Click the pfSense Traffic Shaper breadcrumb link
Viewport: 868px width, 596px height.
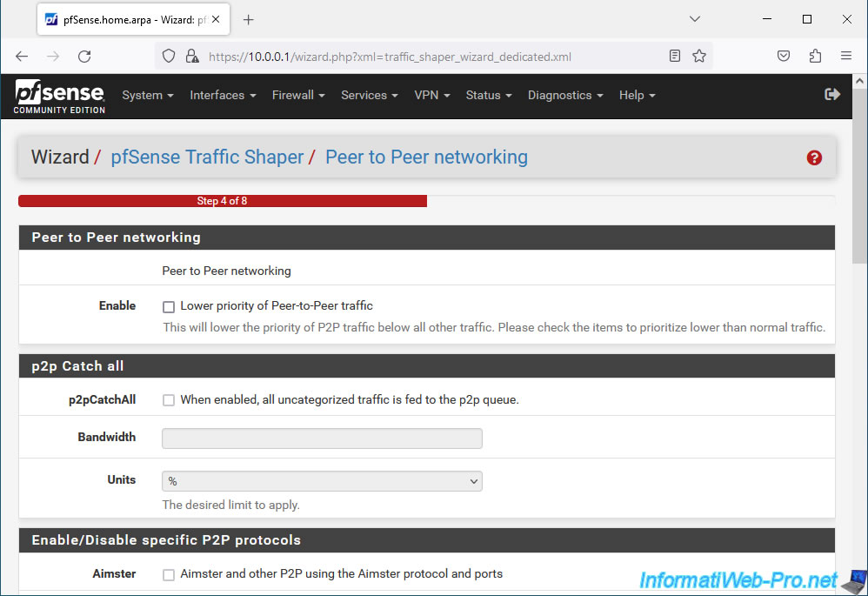[207, 157]
